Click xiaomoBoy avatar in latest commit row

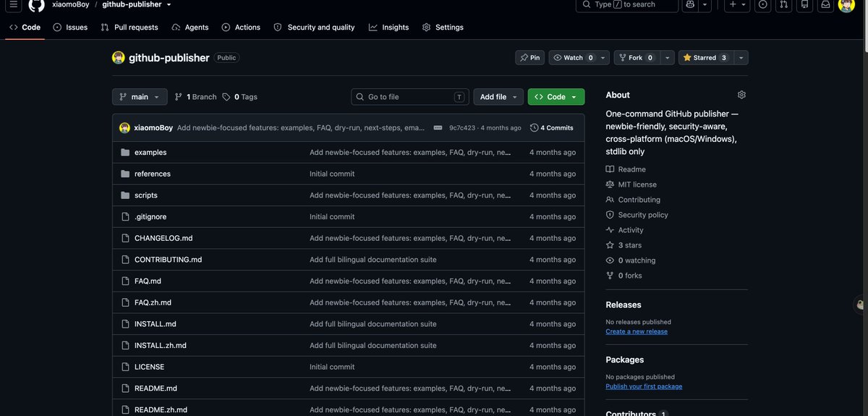coord(125,127)
